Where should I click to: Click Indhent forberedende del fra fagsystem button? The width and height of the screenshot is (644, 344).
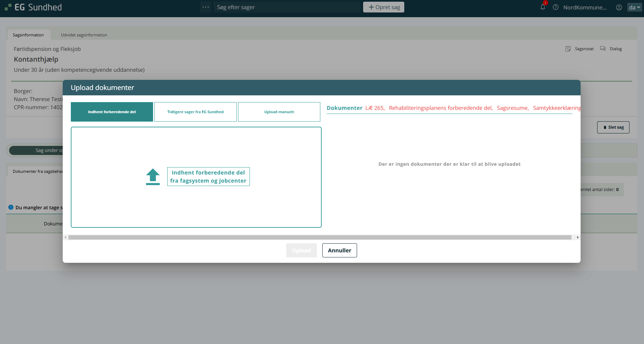pos(208,177)
